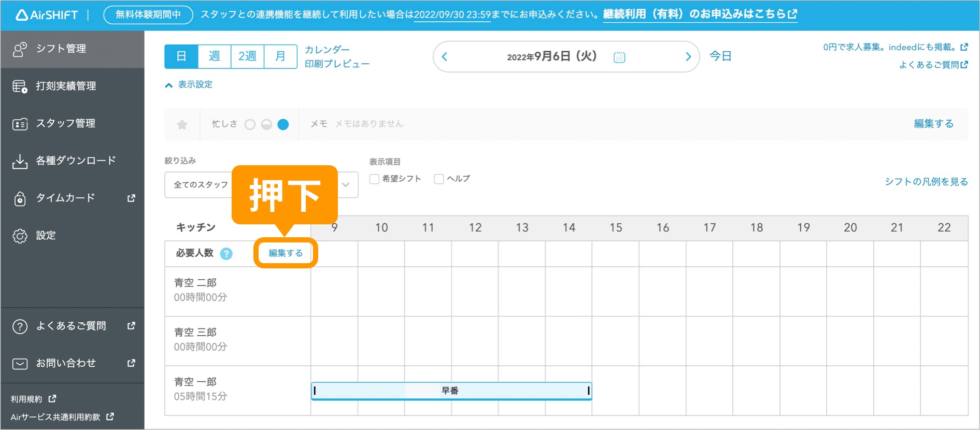Open シフト管理 menu item
980x430 pixels.
coord(73,49)
